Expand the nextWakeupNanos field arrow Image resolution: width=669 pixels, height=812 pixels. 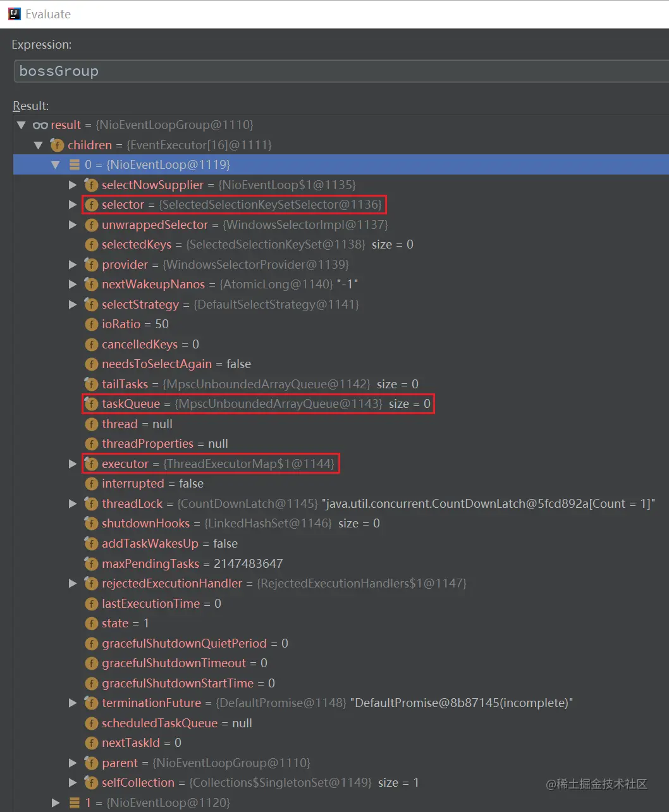pos(73,285)
